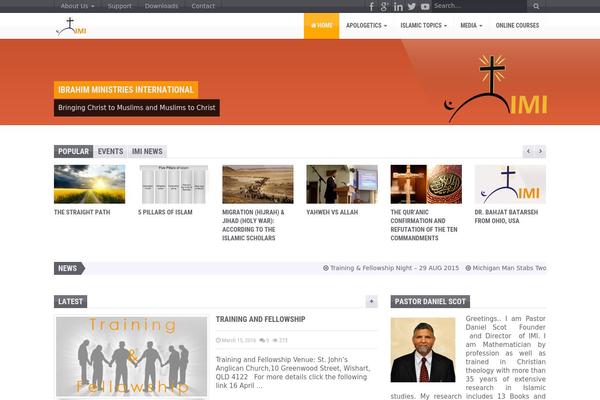Open Online Courses menu item

(x=517, y=25)
